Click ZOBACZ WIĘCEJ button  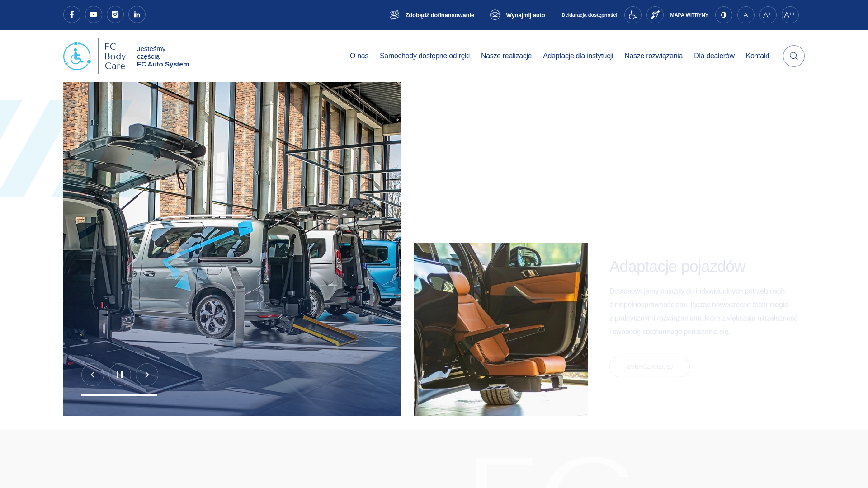coord(650,367)
